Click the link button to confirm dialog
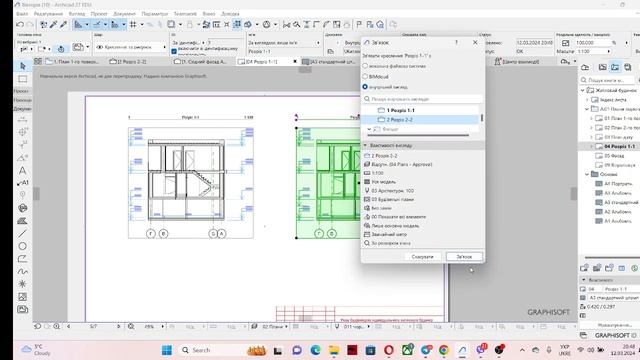The height and width of the screenshot is (360, 640). pos(464,257)
